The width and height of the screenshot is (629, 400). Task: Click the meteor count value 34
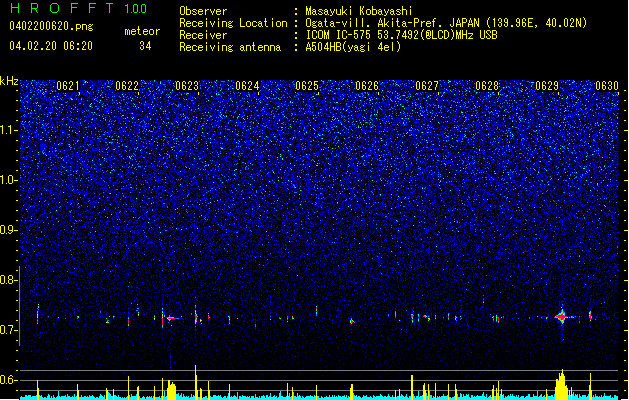tap(145, 46)
